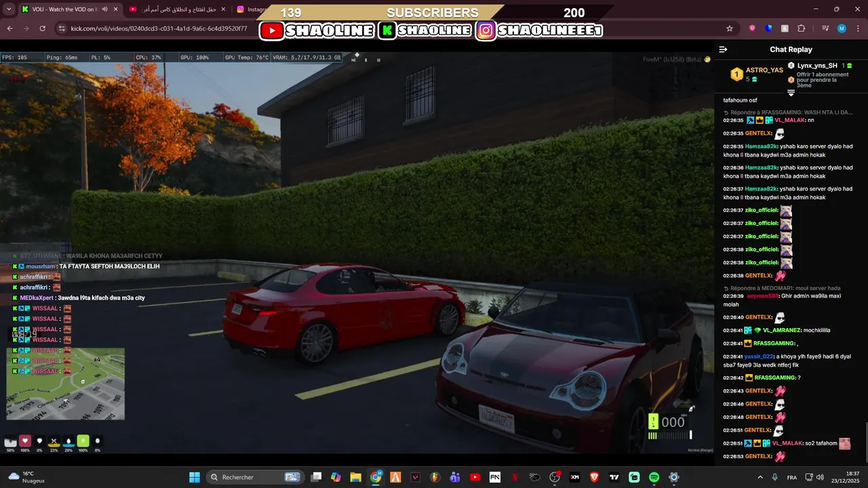The height and width of the screenshot is (488, 868).
Task: Open TradingView from the taskbar
Action: pyautogui.click(x=614, y=477)
